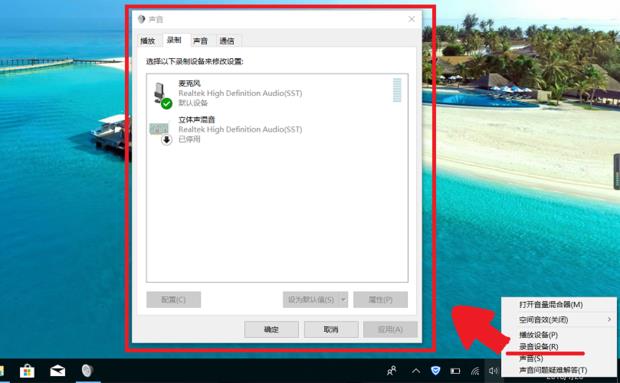Switch to the 通信 tab
Viewport: 620px width, 383px height.
pos(227,41)
